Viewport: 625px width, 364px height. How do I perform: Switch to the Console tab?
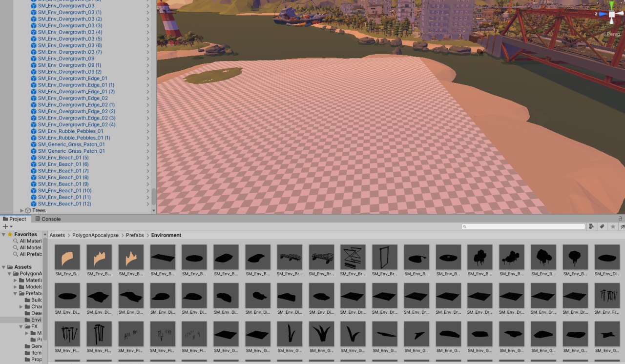tap(48, 219)
